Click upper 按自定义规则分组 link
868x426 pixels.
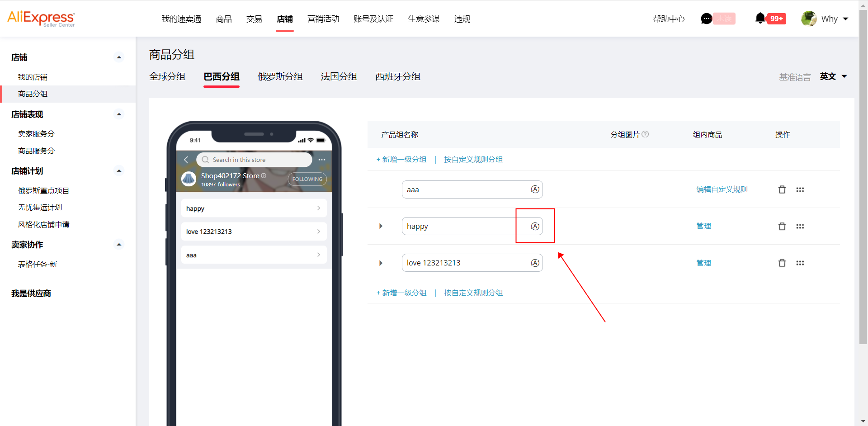tap(473, 159)
